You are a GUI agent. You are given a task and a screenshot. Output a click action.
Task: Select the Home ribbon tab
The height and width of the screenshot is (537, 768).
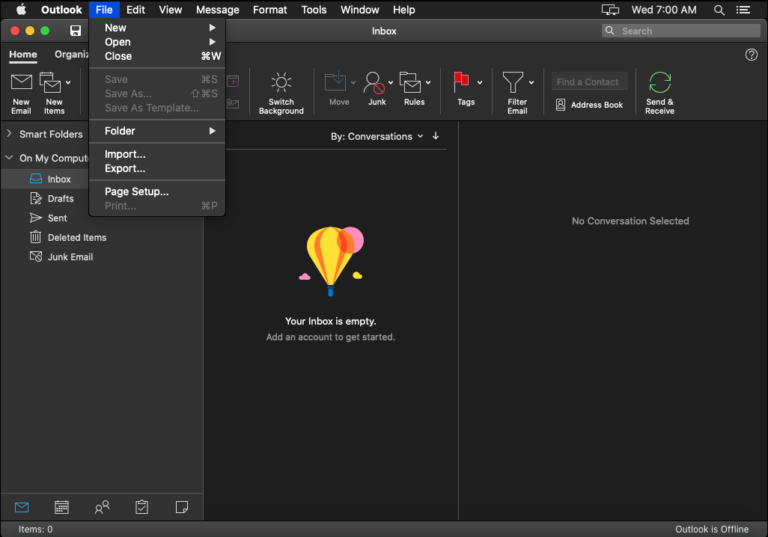23,54
